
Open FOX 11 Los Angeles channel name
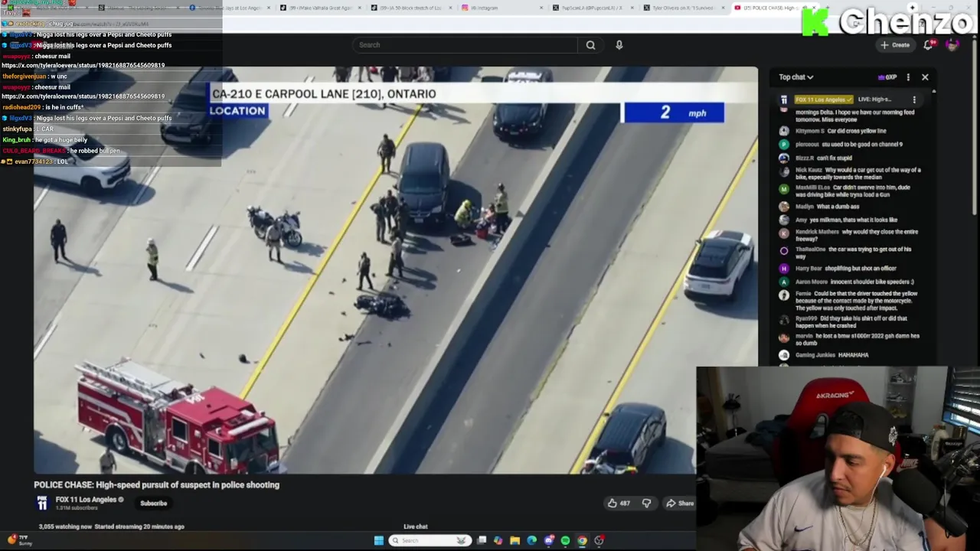(x=85, y=500)
